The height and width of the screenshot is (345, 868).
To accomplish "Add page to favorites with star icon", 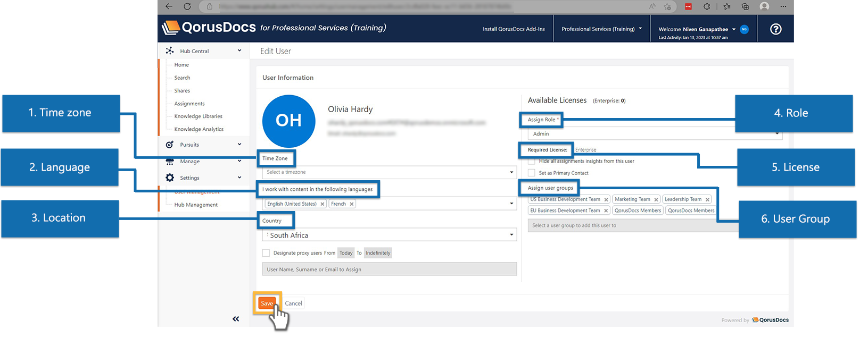I will (667, 6).
